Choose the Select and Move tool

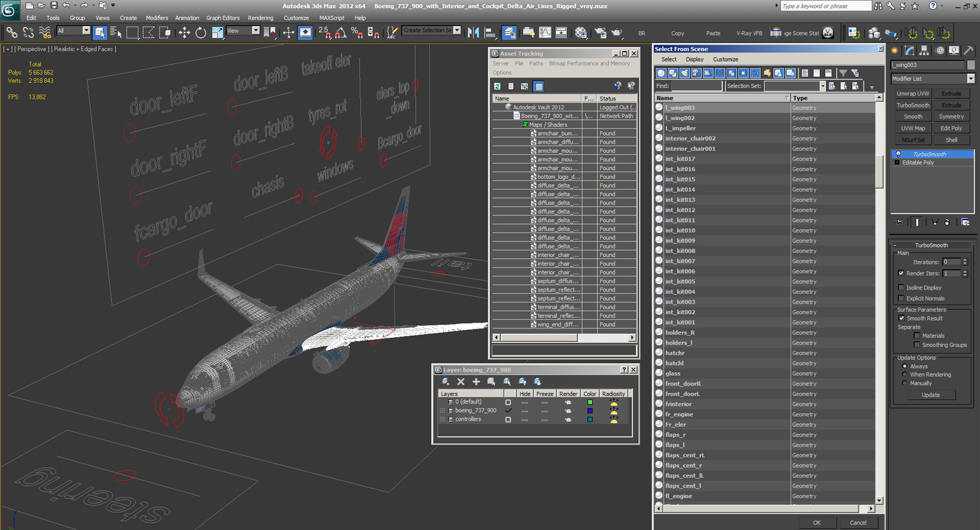click(x=184, y=32)
